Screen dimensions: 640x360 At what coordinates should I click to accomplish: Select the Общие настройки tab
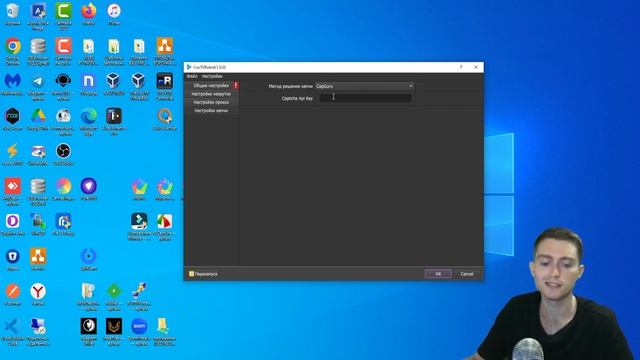tap(211, 86)
